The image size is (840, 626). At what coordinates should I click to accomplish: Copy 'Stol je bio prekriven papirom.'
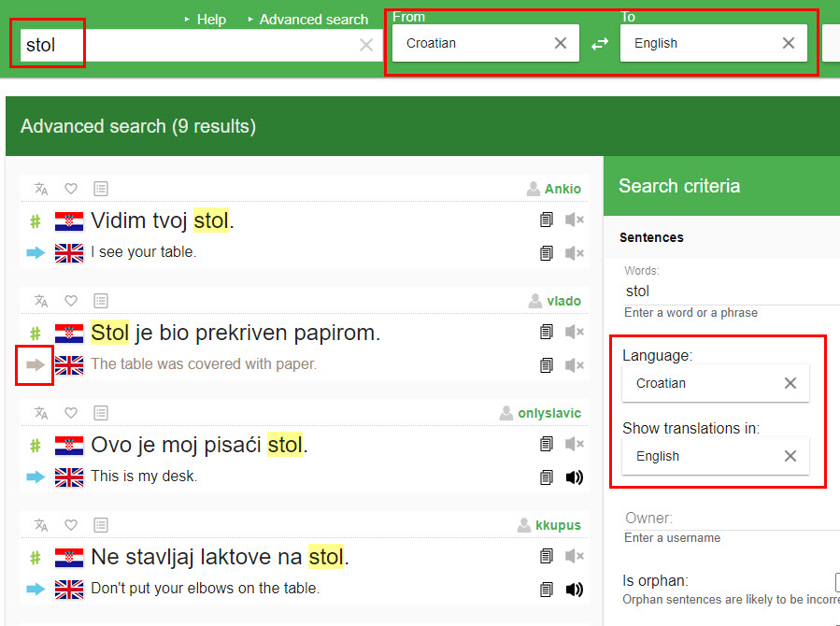[547, 332]
